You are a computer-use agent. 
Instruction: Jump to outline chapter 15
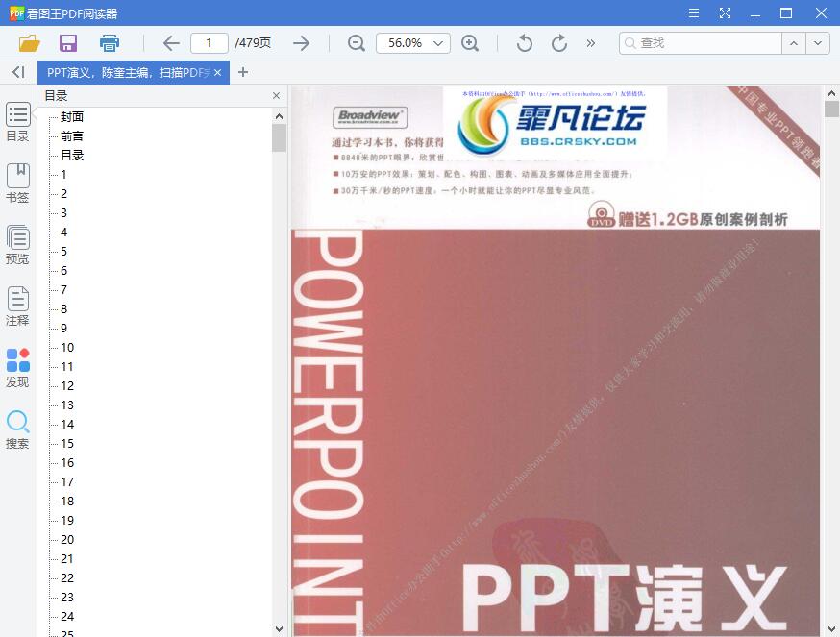click(67, 444)
